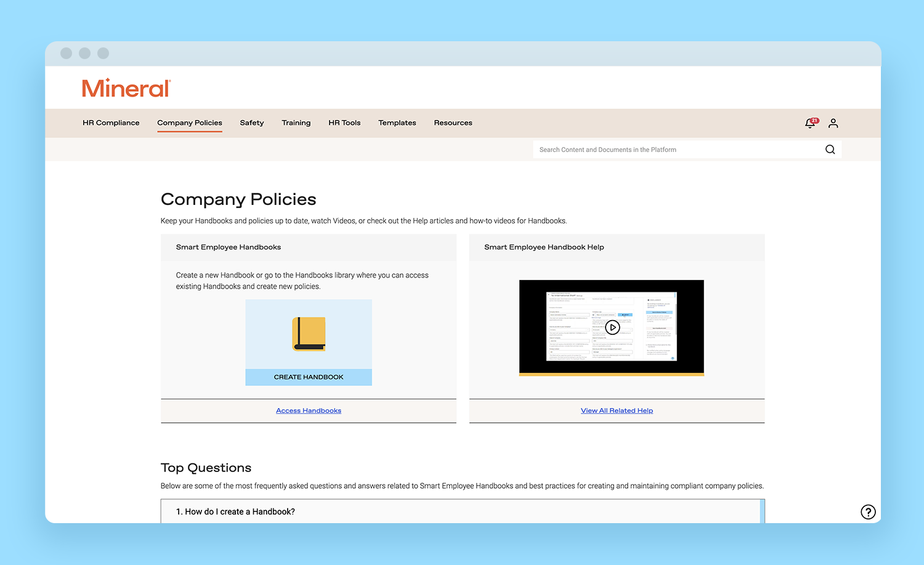The width and height of the screenshot is (924, 565).
Task: Open the notifications bell icon
Action: pos(810,124)
